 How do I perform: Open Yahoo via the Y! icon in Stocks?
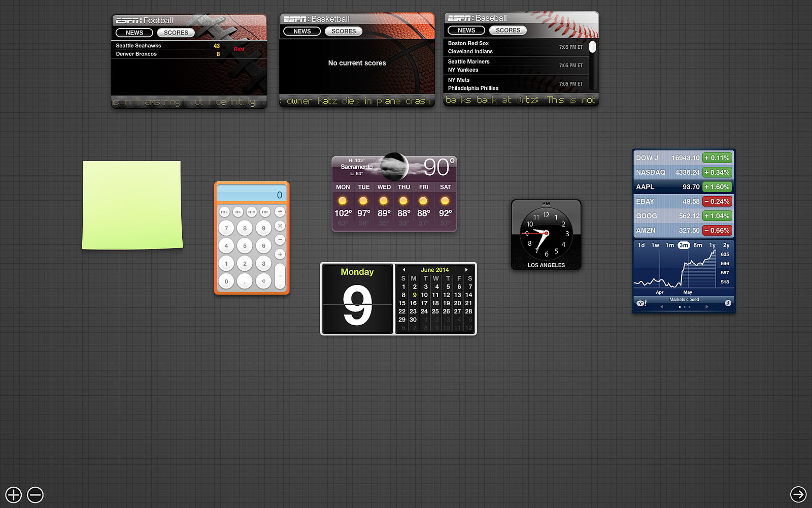tap(641, 303)
